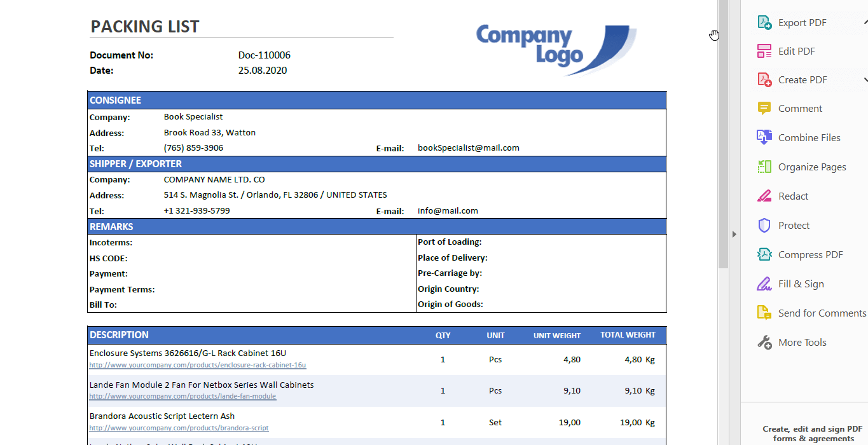
Task: Click the vertical document scrollbar thumb
Action: pos(724,133)
